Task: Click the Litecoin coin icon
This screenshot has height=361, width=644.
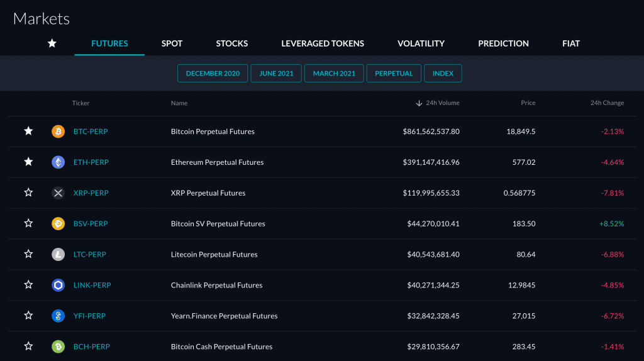Action: click(58, 255)
